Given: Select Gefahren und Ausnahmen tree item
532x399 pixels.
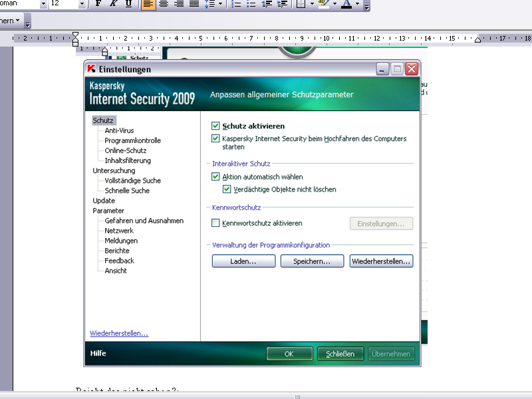Looking at the screenshot, I should click(144, 221).
